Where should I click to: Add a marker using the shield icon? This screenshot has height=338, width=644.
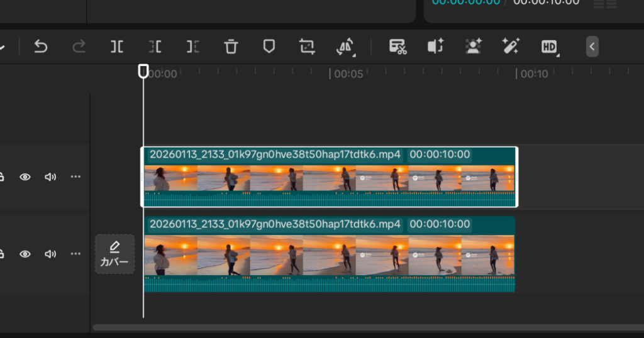pos(269,46)
